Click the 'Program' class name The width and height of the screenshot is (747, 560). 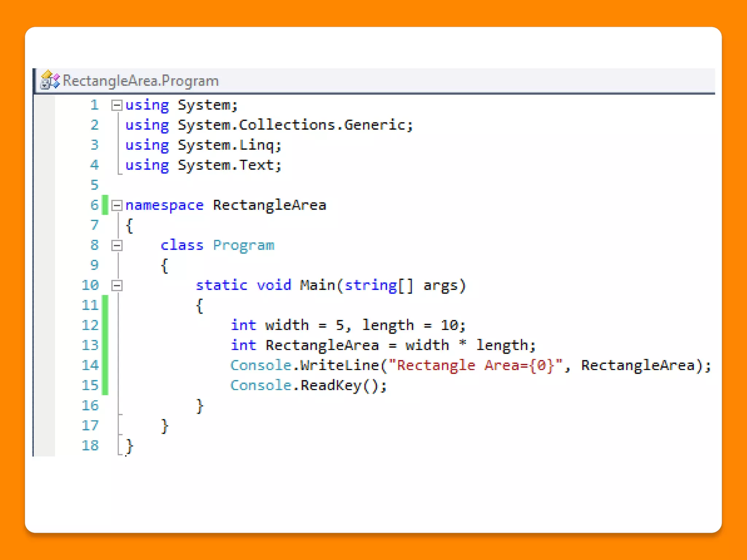pyautogui.click(x=244, y=245)
